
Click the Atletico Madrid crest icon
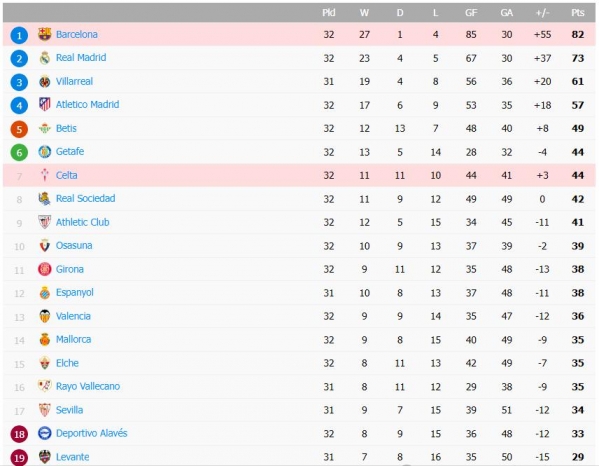(x=44, y=105)
